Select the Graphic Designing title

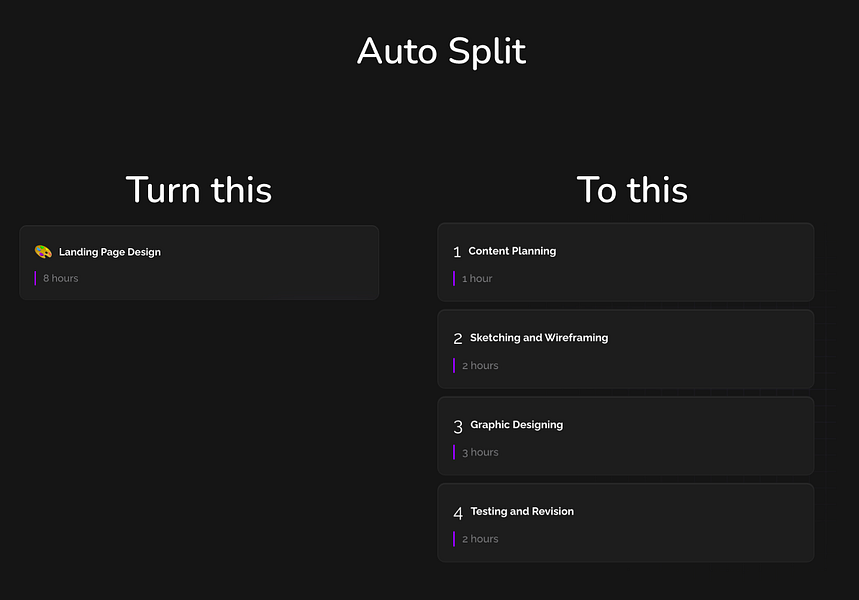517,425
